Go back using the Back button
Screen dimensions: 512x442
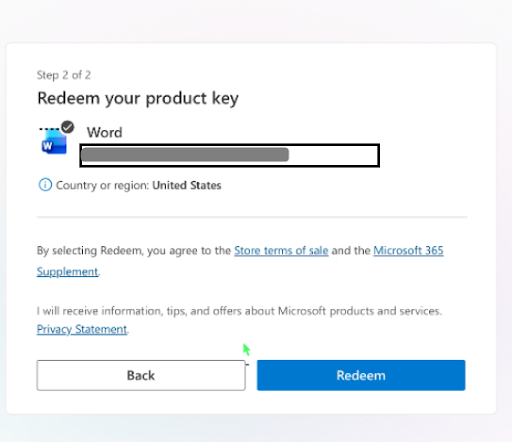point(141,375)
